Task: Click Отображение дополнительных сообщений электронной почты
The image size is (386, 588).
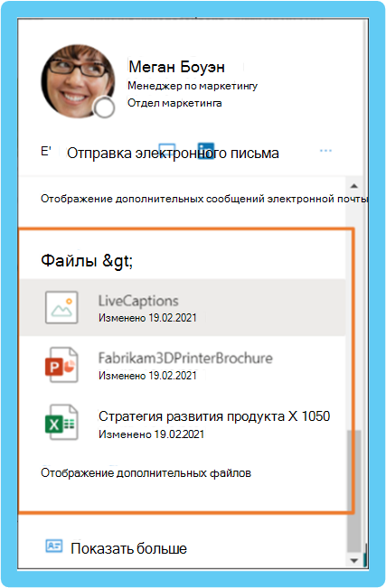Action: point(204,199)
